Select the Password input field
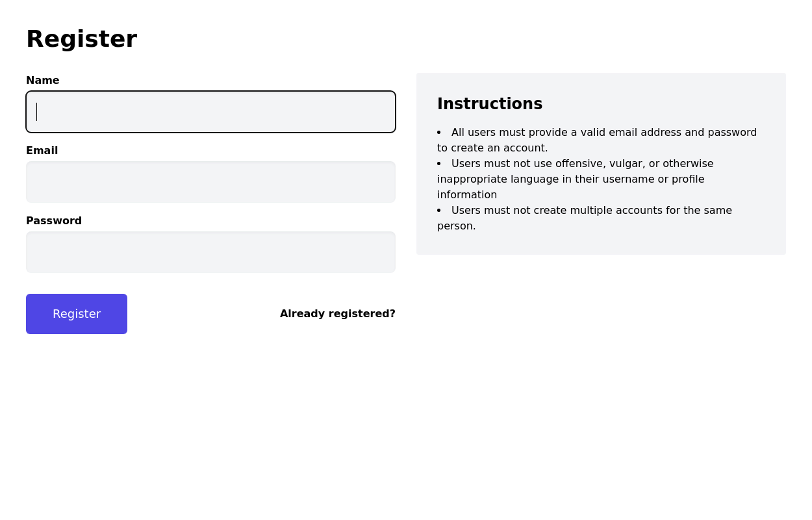The height and width of the screenshot is (520, 812). [210, 252]
